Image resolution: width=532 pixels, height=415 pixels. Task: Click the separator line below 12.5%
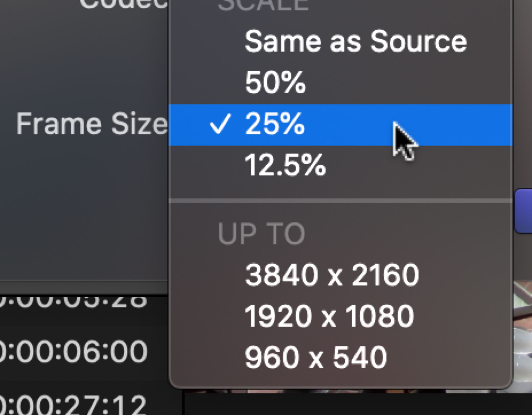340,201
